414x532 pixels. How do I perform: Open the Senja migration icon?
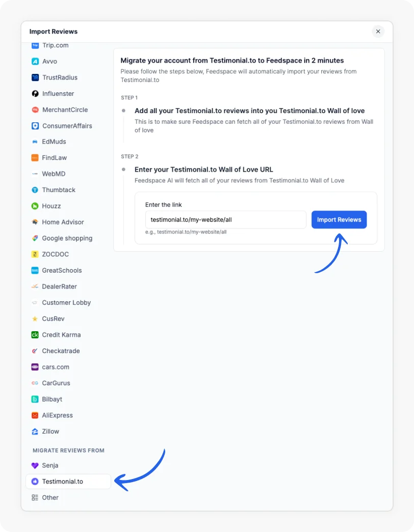35,465
